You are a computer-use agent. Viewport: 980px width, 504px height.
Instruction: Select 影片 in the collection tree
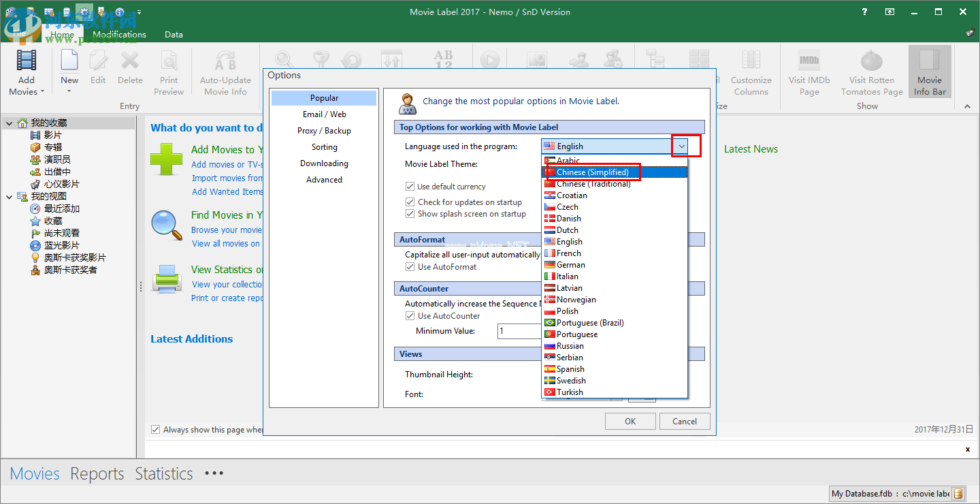point(53,135)
